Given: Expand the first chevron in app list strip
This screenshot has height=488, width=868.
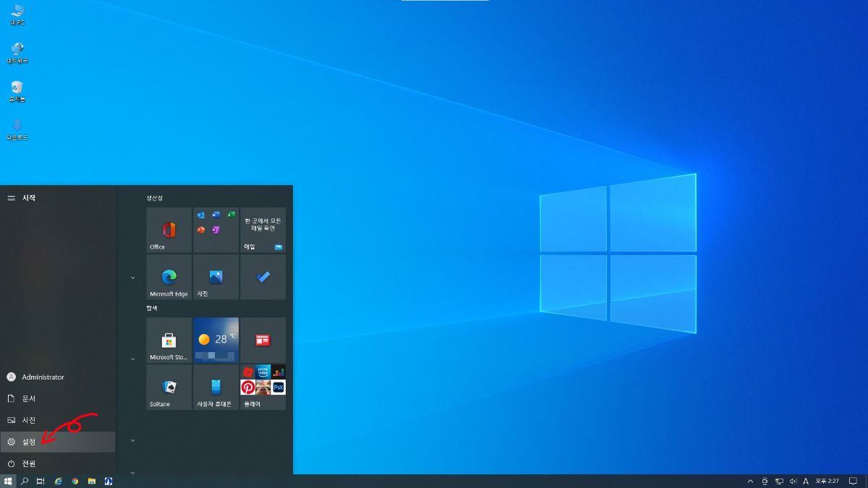Looking at the screenshot, I should (132, 277).
